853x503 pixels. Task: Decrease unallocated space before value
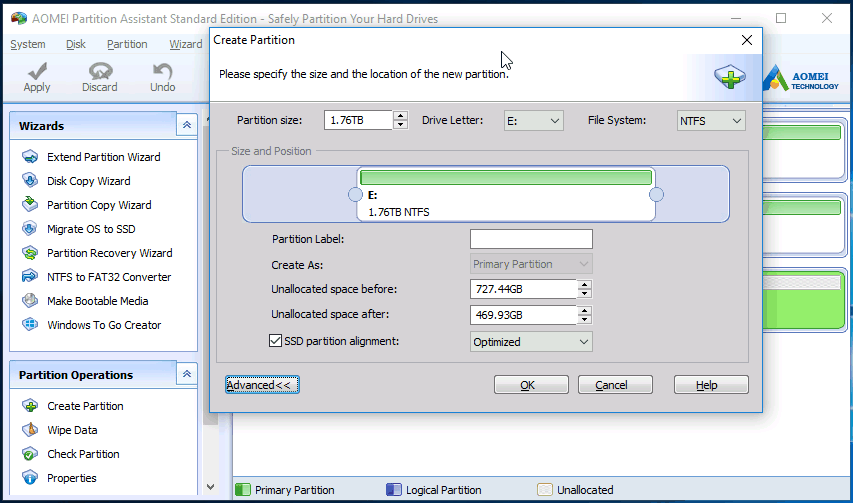[584, 293]
